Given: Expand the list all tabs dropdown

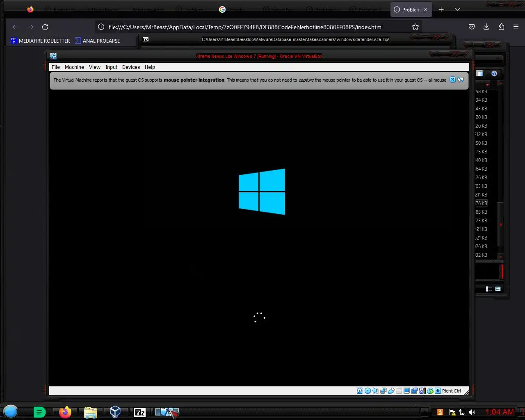Looking at the screenshot, I should [458, 9].
